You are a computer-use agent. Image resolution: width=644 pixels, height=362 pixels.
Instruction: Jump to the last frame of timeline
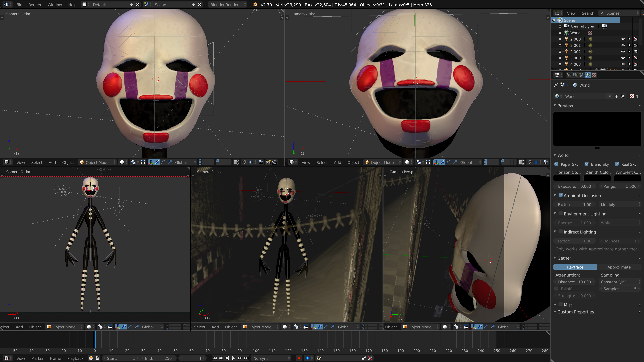point(246,358)
